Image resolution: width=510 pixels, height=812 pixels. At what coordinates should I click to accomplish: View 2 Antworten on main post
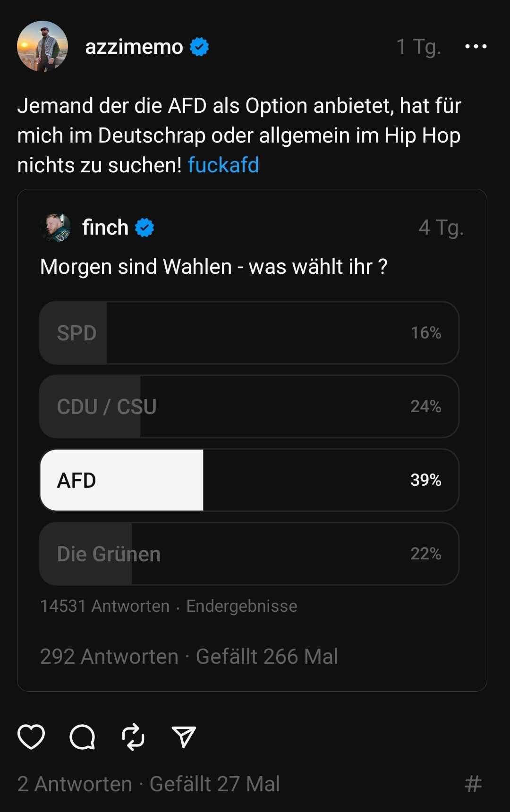pos(75,784)
